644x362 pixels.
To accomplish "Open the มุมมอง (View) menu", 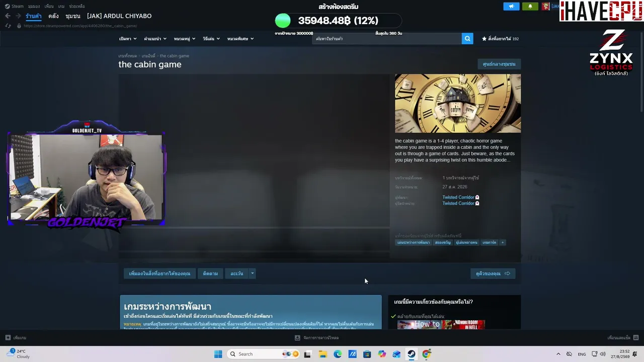I will [x=34, y=7].
